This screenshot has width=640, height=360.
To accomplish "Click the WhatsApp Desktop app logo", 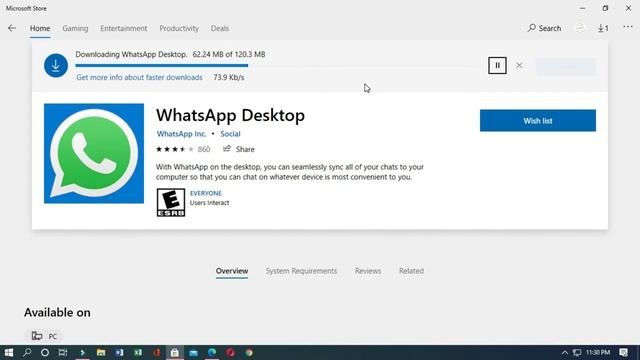I will point(94,153).
